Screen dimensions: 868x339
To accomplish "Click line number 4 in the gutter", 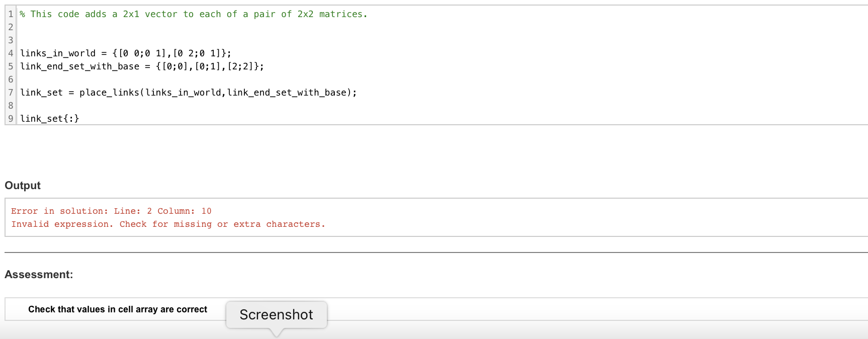I will click(11, 53).
